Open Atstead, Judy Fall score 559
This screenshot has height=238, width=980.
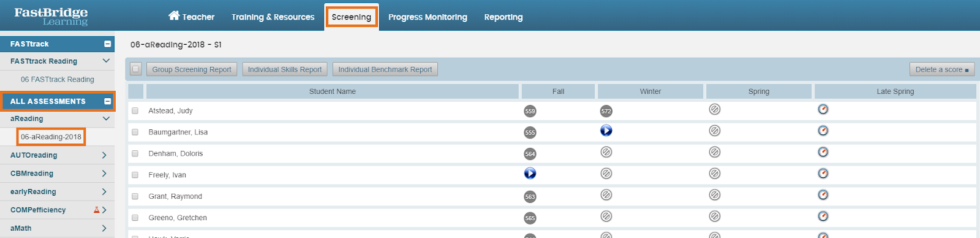[530, 111]
